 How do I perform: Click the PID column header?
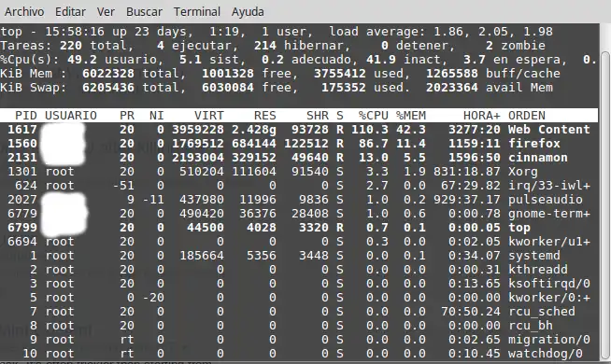[x=26, y=115]
